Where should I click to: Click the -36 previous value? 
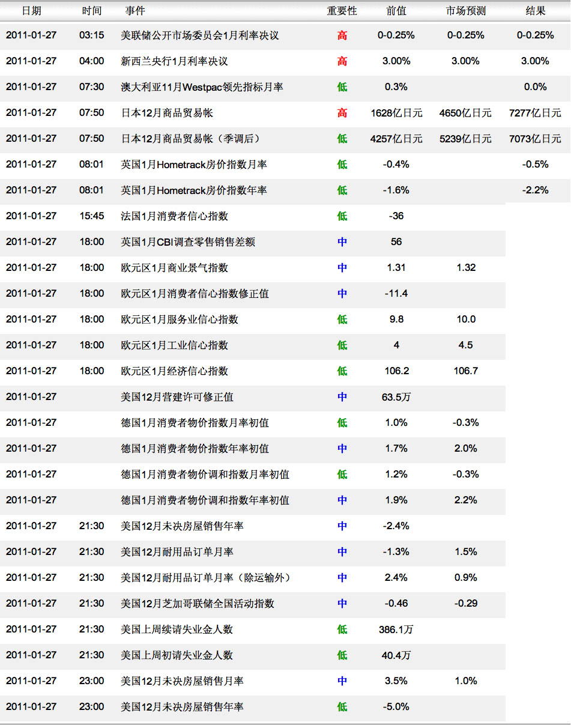(396, 216)
